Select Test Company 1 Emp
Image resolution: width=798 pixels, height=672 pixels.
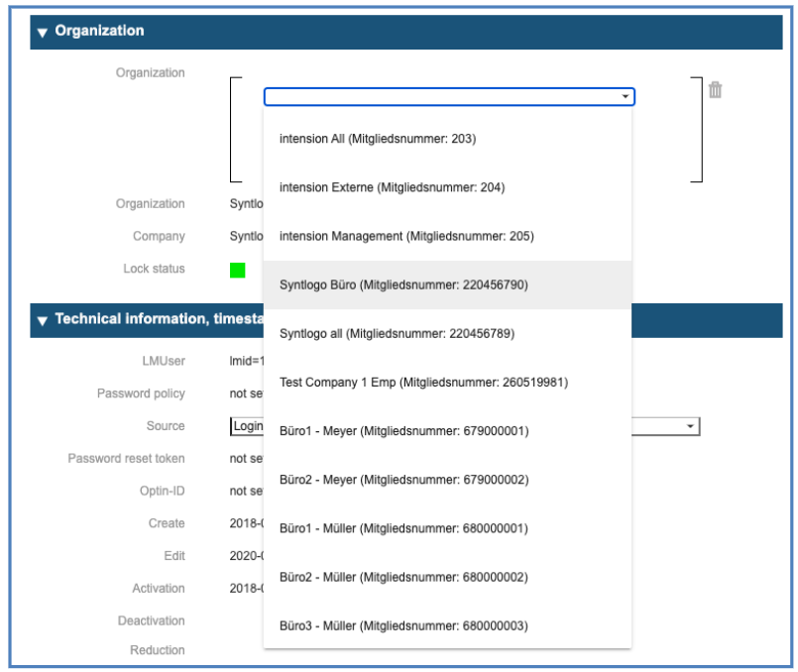(423, 382)
